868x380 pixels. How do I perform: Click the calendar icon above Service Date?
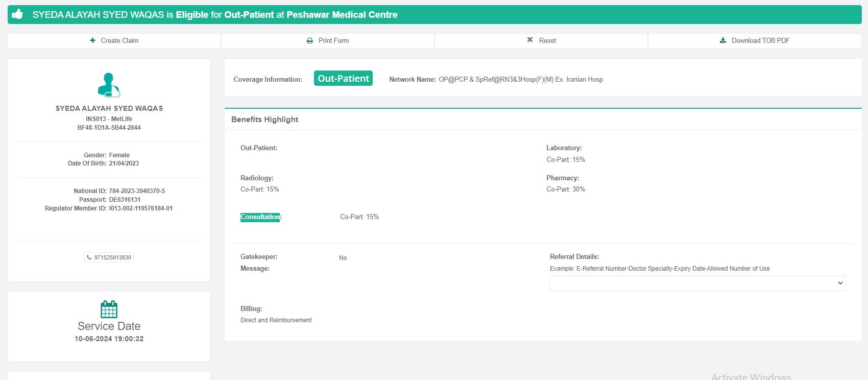(109, 309)
